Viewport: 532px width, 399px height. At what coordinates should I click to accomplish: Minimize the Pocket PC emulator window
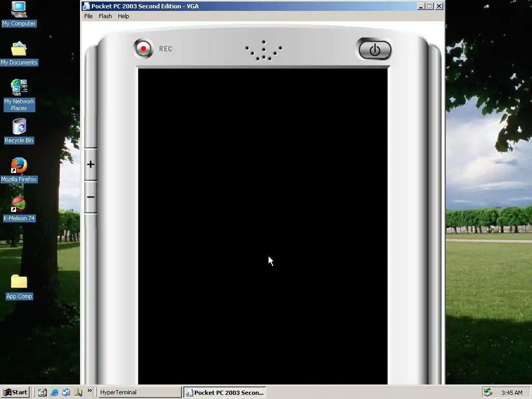[421, 6]
